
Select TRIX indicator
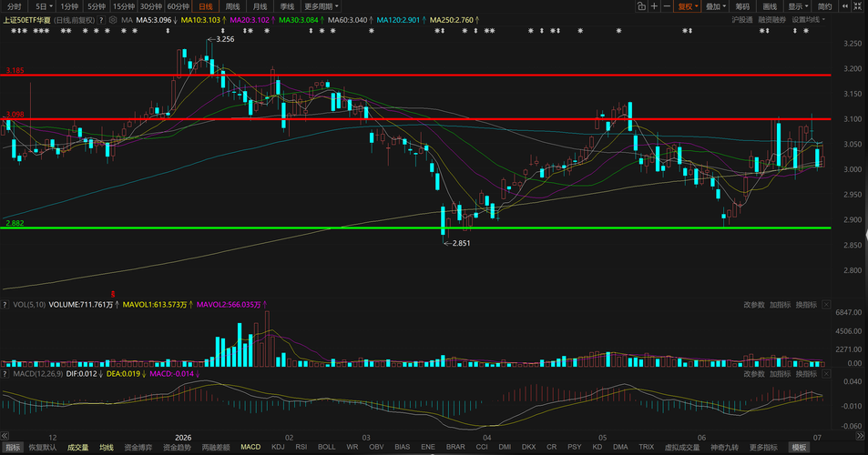click(x=646, y=447)
